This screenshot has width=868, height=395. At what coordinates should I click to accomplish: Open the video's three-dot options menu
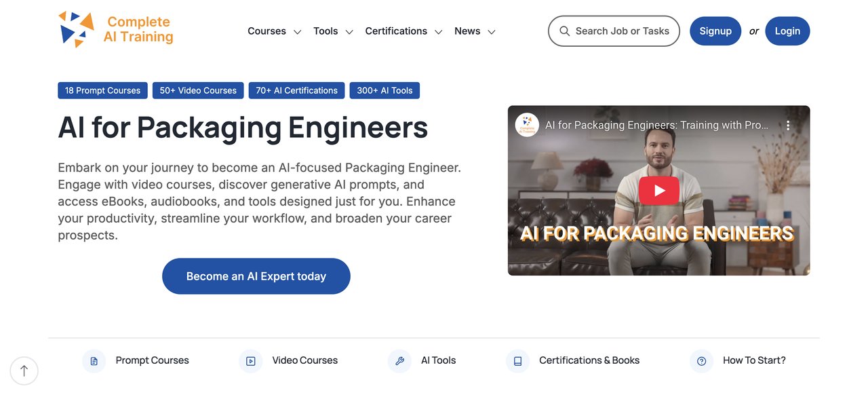(788, 126)
